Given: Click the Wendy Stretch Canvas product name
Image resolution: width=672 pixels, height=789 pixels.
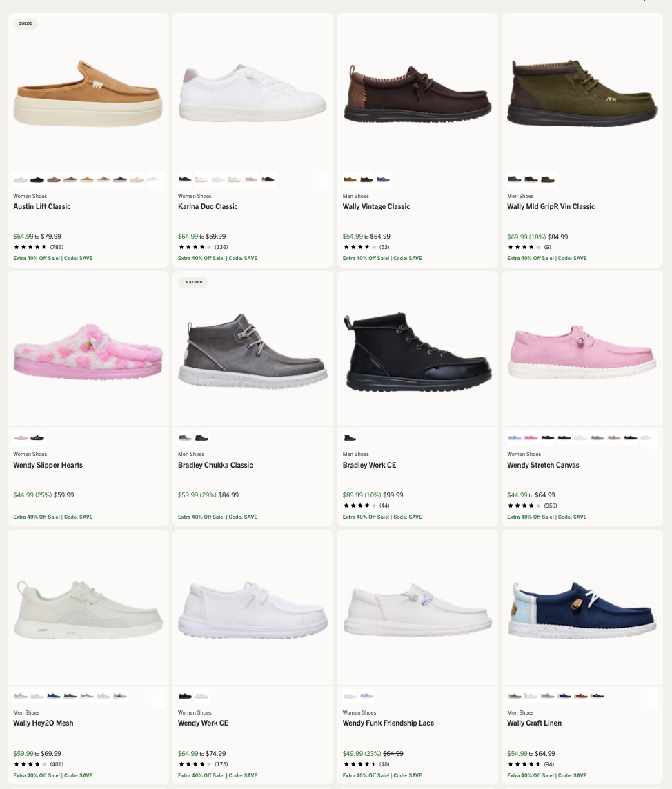Looking at the screenshot, I should pos(543,465).
